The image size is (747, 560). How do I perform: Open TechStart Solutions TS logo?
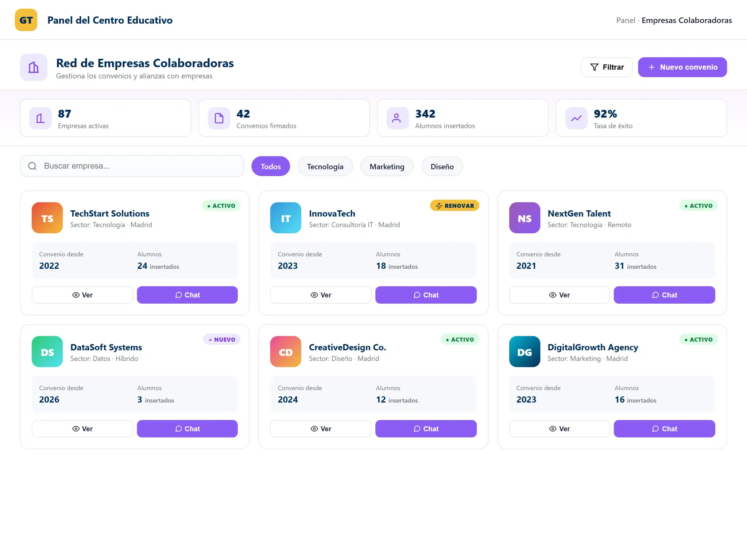pyautogui.click(x=47, y=218)
